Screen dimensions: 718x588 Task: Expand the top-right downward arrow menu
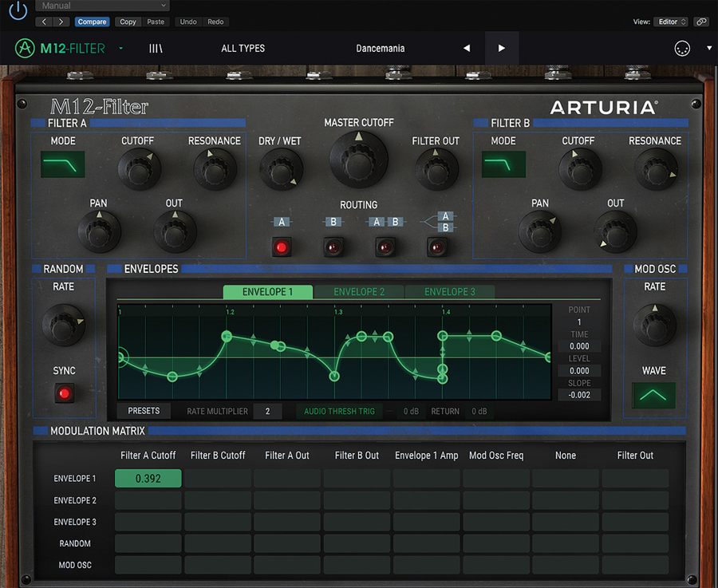[709, 48]
